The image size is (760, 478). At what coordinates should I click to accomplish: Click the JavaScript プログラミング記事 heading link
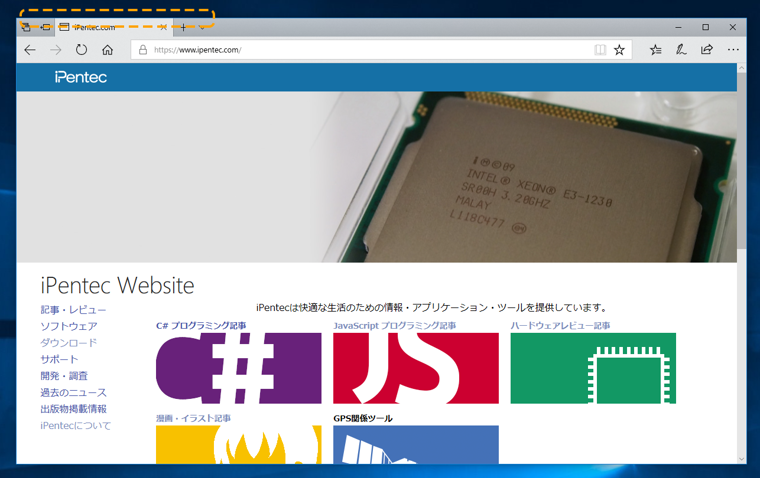coord(395,325)
